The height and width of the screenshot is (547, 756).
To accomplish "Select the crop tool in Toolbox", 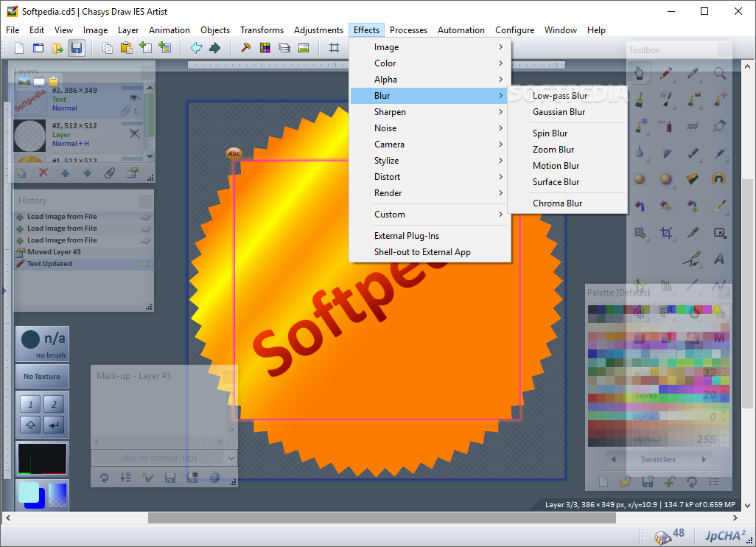I will [x=666, y=233].
